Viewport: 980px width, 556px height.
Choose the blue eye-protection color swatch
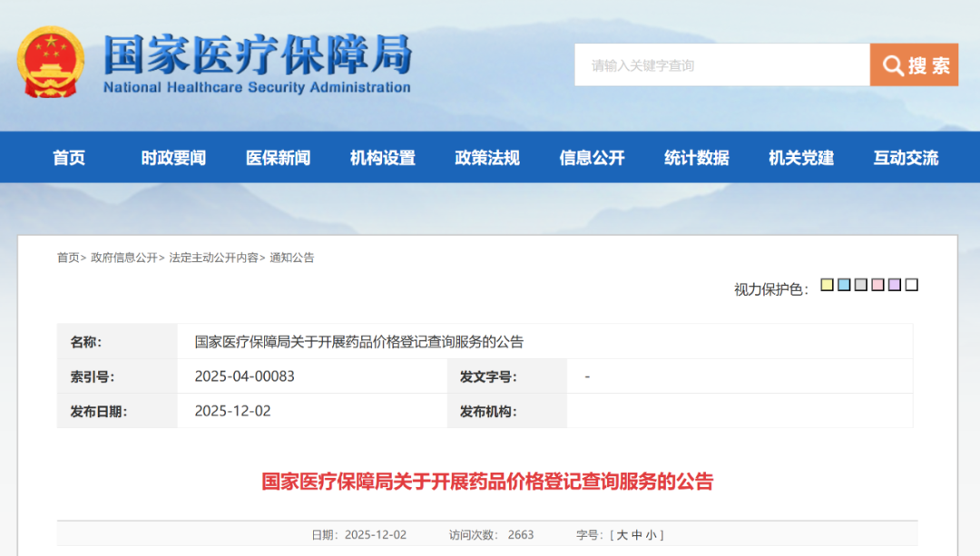coord(844,285)
